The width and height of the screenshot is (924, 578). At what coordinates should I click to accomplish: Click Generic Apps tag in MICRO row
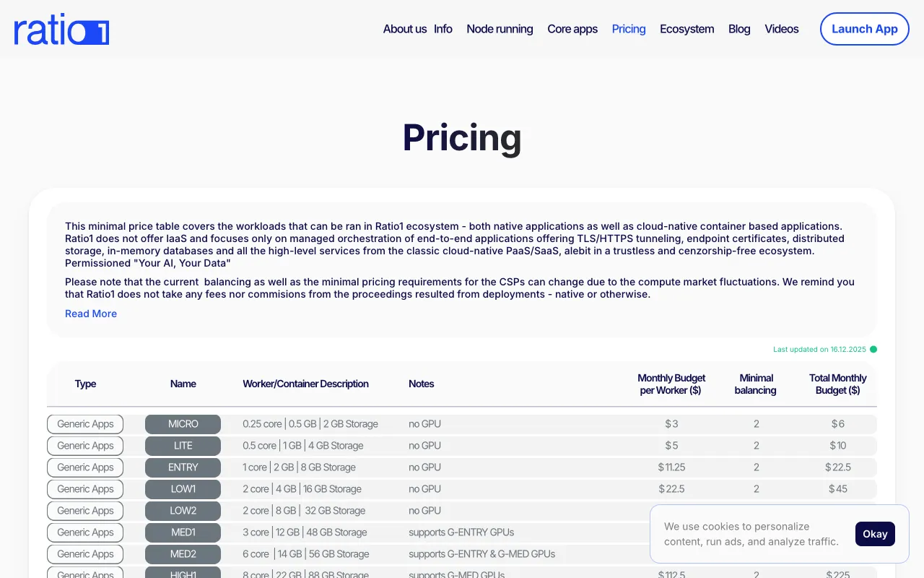[85, 424]
